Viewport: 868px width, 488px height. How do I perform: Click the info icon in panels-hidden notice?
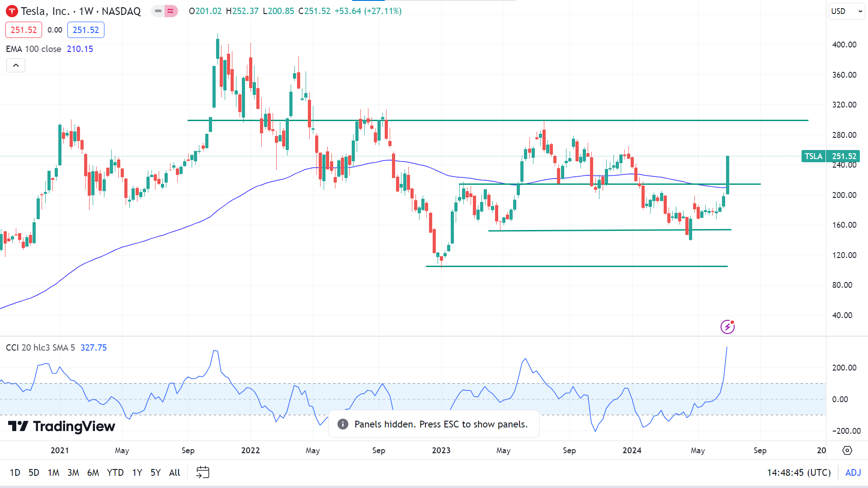click(343, 424)
